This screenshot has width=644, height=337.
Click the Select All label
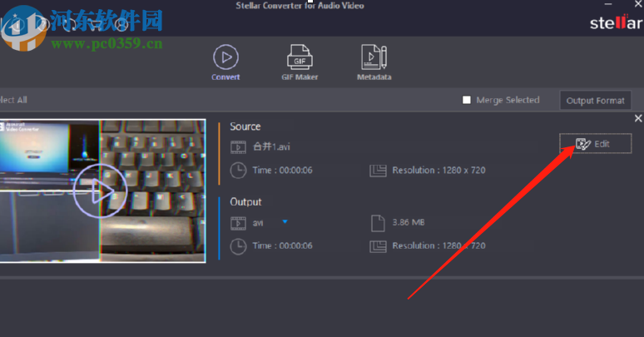[x=13, y=100]
